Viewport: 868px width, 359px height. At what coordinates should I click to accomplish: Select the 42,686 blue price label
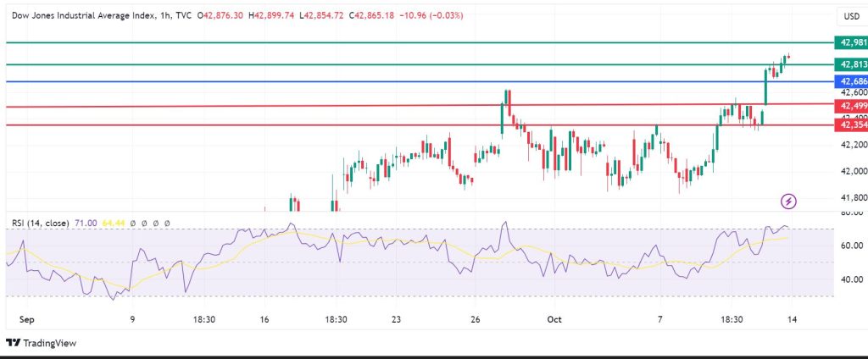(851, 81)
